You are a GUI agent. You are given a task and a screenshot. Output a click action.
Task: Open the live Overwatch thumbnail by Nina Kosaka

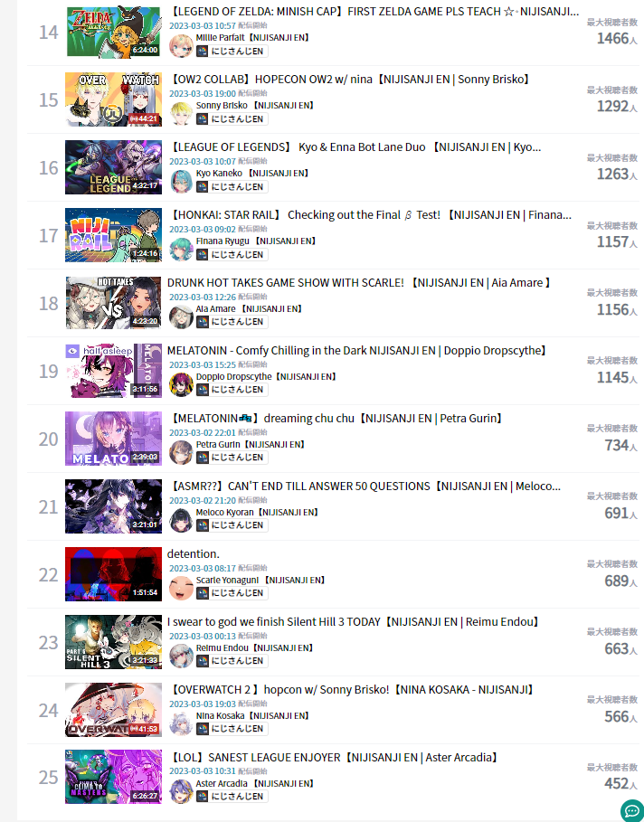[113, 710]
